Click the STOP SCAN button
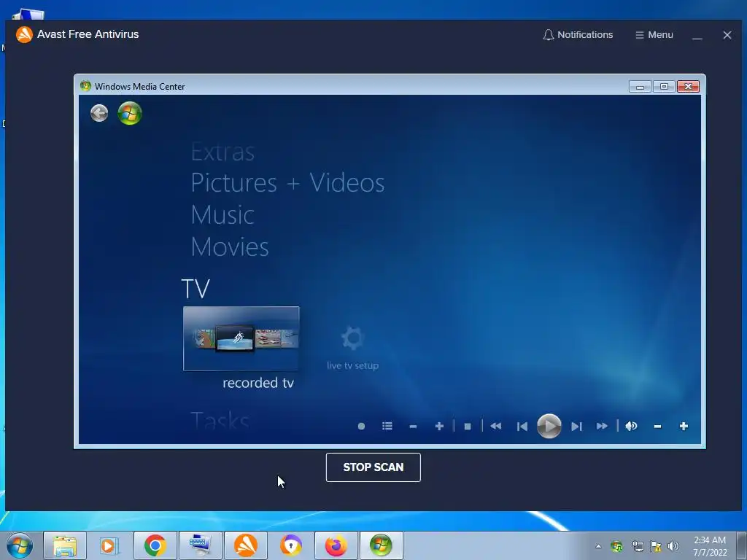This screenshot has height=560, width=747. [x=373, y=467]
